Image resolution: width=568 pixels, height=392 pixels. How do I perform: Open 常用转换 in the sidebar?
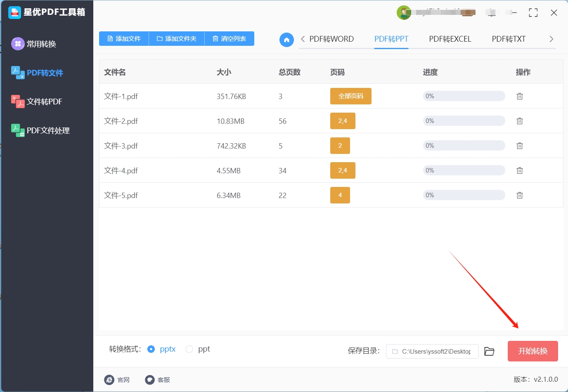pyautogui.click(x=34, y=44)
